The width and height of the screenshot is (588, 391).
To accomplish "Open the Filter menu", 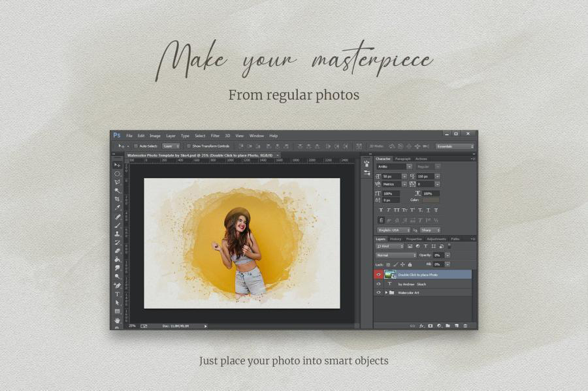I will 215,136.
